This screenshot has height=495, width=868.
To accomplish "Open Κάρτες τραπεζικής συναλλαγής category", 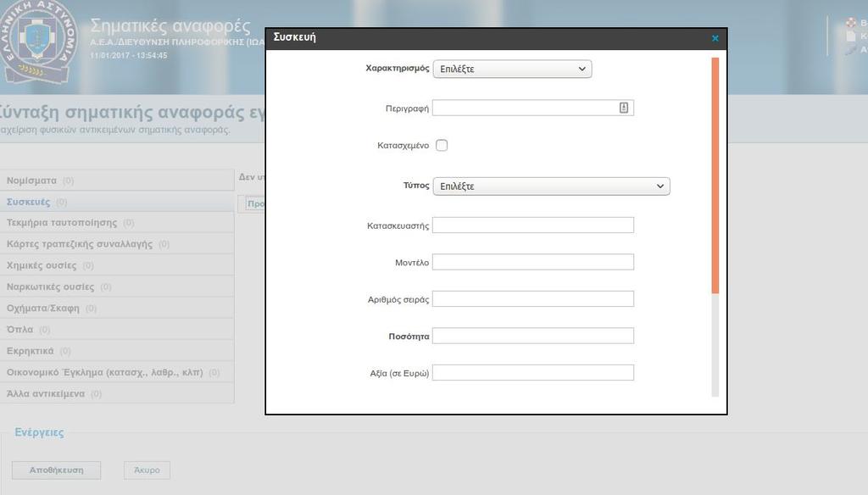I will [x=117, y=244].
